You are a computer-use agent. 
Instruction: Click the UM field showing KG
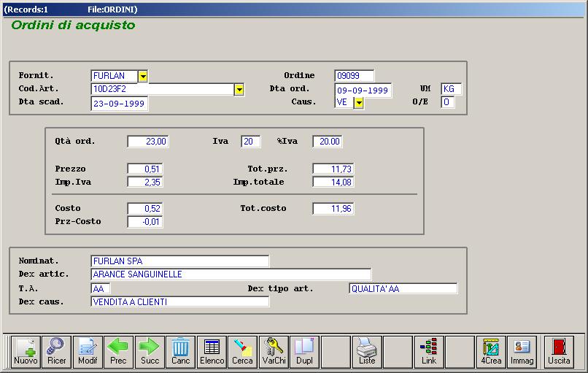pyautogui.click(x=451, y=89)
